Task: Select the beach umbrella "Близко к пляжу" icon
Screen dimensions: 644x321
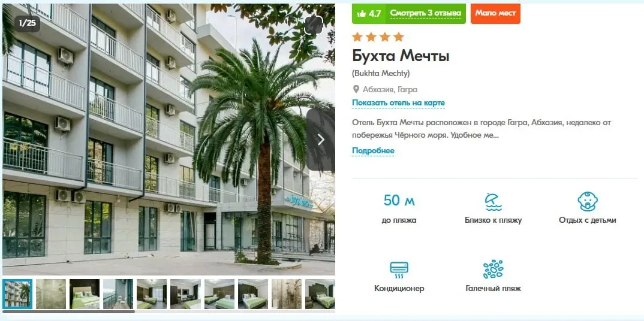Action: [493, 202]
